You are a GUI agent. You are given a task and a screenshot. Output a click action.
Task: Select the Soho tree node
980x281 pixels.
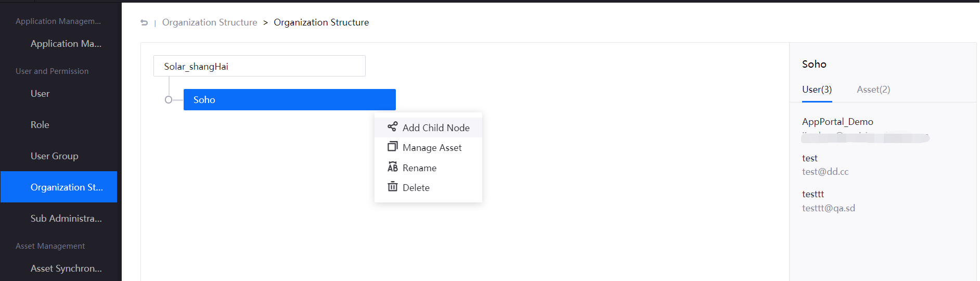coord(289,100)
